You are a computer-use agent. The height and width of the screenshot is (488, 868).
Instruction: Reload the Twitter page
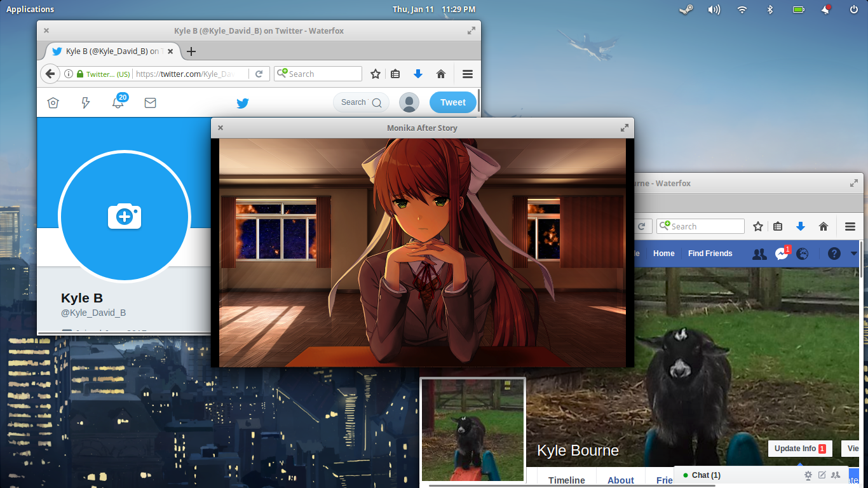259,74
